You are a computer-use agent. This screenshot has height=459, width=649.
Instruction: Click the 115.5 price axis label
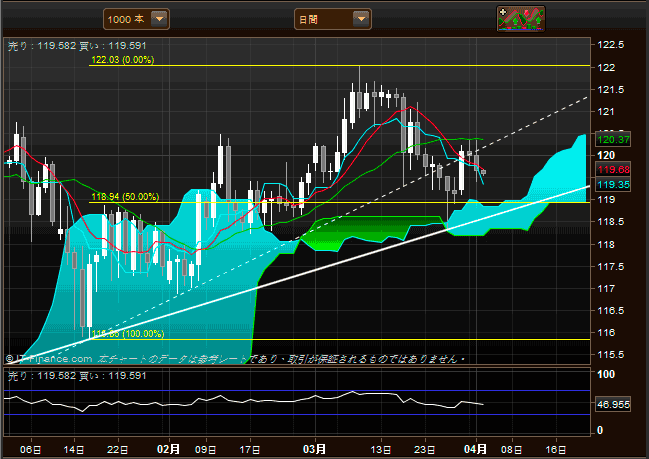coord(611,355)
